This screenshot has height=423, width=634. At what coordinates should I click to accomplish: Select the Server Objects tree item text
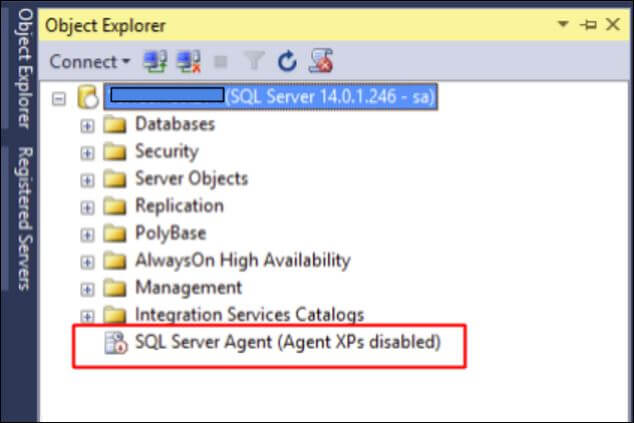coord(191,179)
